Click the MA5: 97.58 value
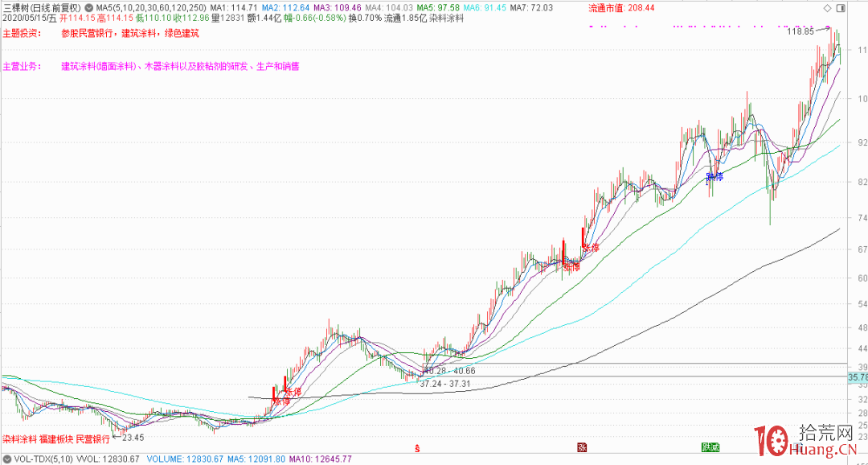The height and width of the screenshot is (465, 868). tap(439, 8)
